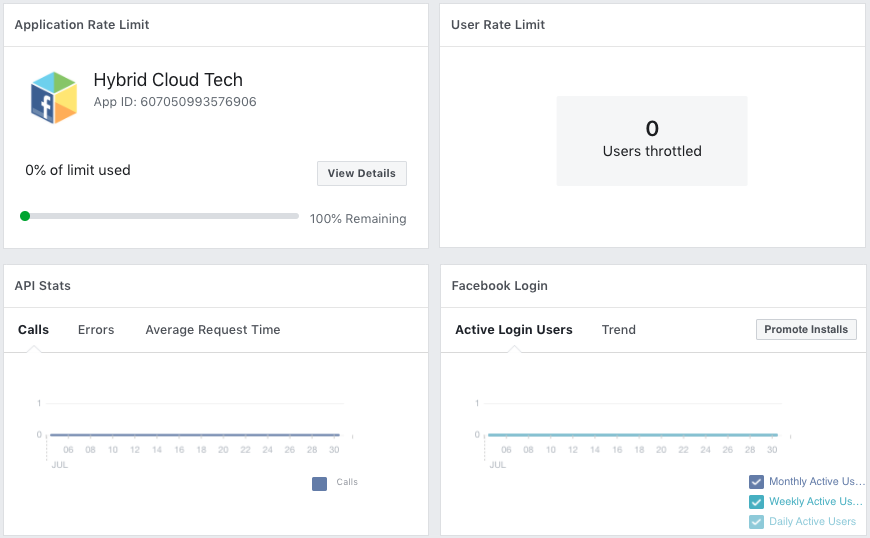This screenshot has width=870, height=538.
Task: Open the Average Request Time tab
Action: pos(213,329)
